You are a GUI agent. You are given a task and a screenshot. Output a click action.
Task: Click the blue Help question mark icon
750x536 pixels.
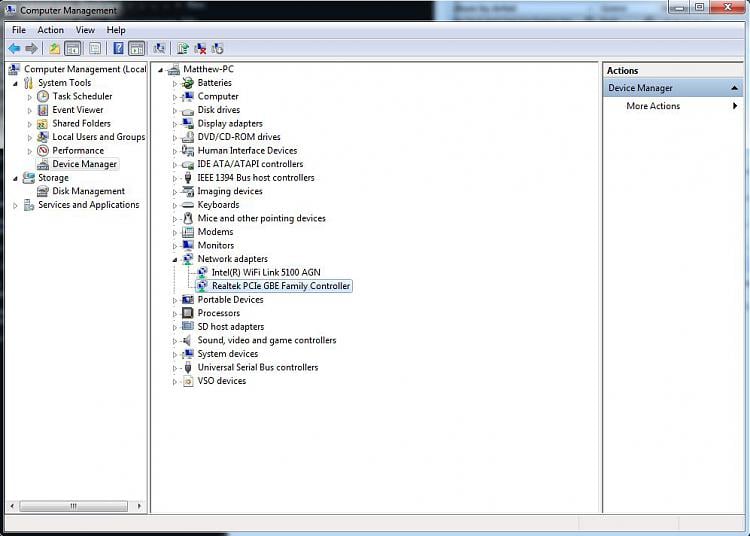118,48
